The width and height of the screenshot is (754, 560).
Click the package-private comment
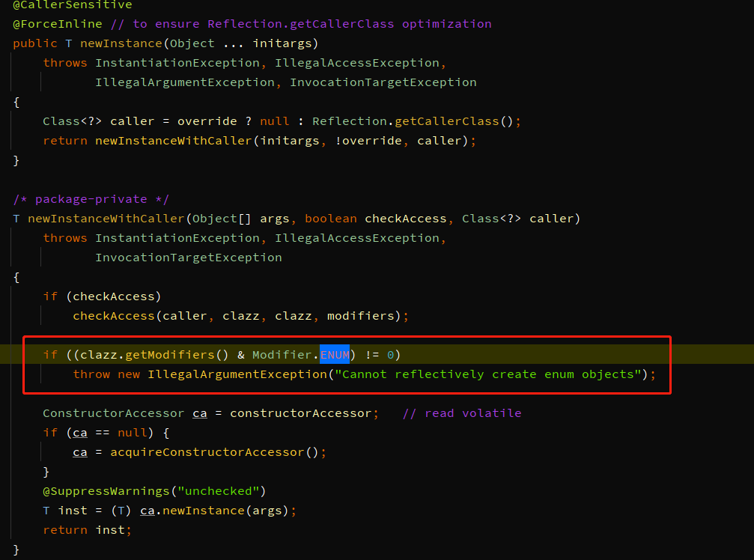pyautogui.click(x=91, y=199)
